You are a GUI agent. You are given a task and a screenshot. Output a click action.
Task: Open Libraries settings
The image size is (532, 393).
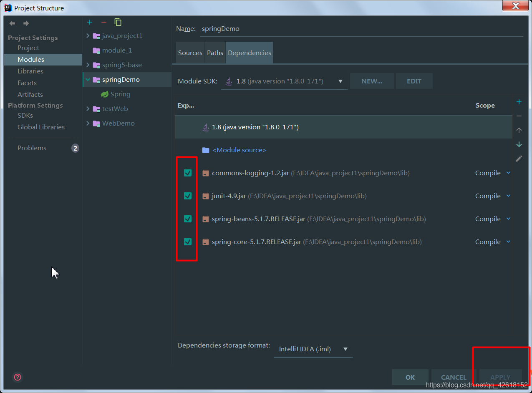click(x=30, y=71)
